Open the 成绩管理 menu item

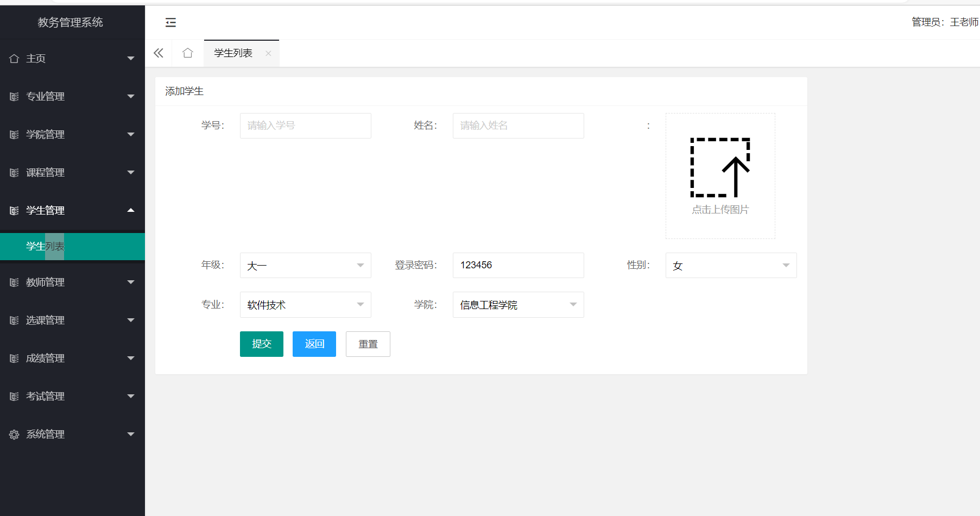tap(72, 358)
